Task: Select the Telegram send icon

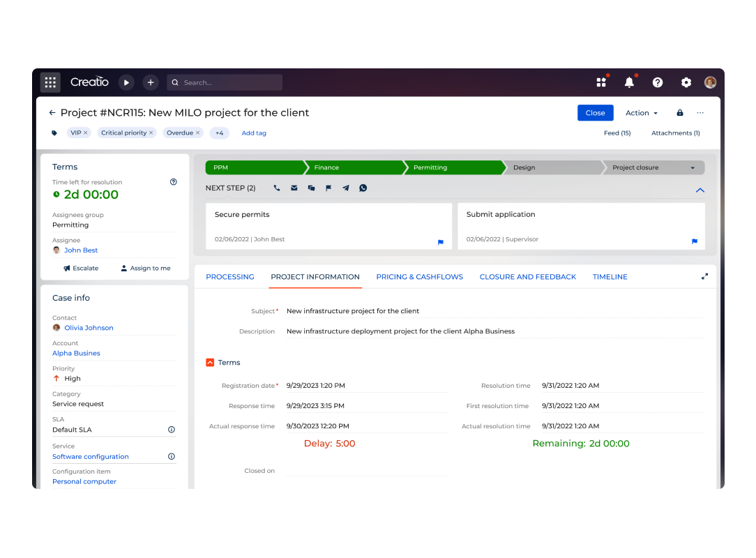Action: [346, 188]
